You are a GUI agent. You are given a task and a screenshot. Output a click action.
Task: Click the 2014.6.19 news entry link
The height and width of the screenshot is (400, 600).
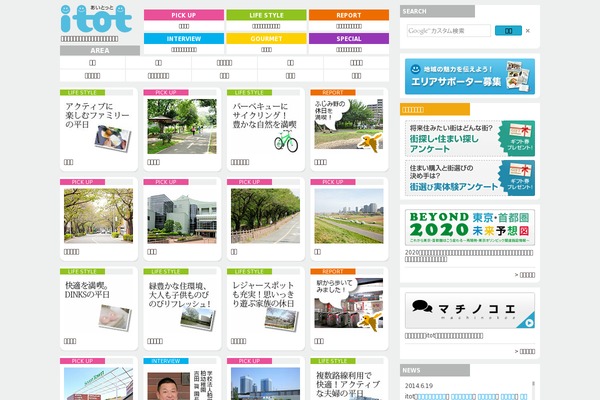click(x=466, y=397)
